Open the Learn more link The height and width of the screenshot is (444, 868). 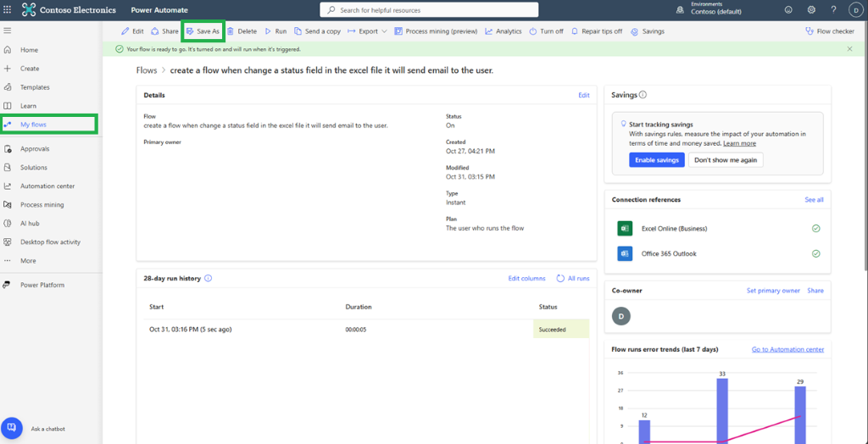[x=739, y=143]
